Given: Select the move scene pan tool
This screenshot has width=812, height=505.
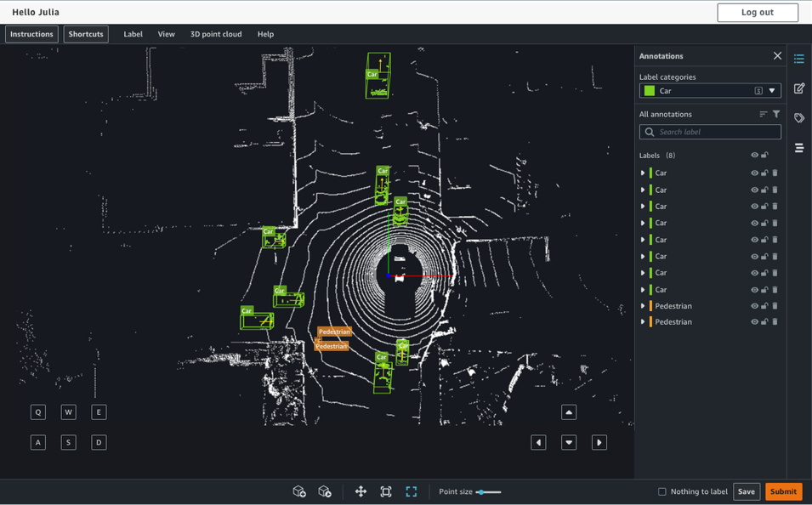Looking at the screenshot, I should [x=361, y=491].
